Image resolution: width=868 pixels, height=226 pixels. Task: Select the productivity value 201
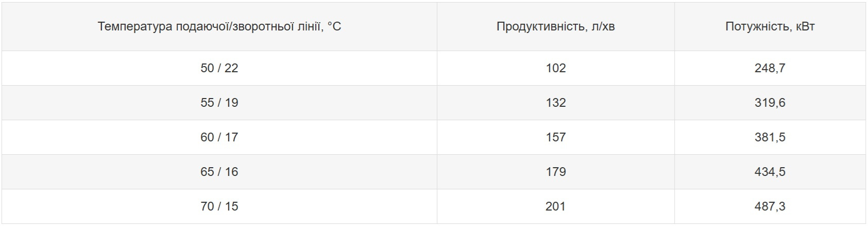[x=555, y=206]
